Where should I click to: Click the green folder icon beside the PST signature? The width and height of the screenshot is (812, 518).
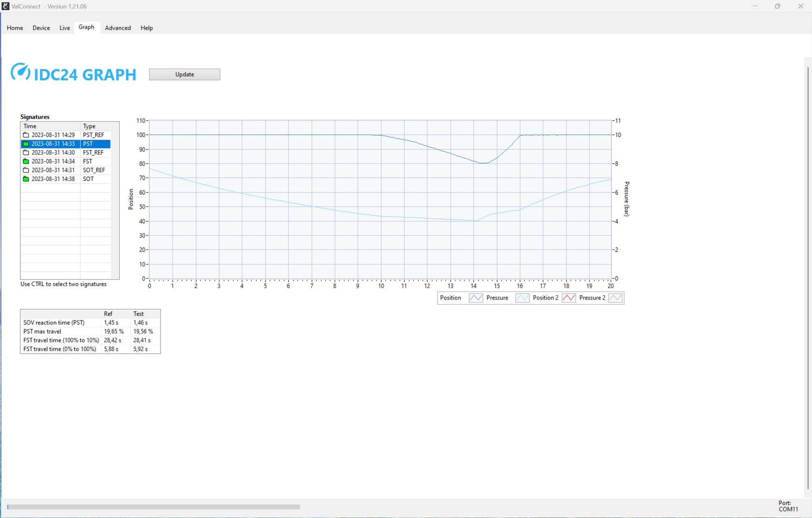[x=25, y=144]
